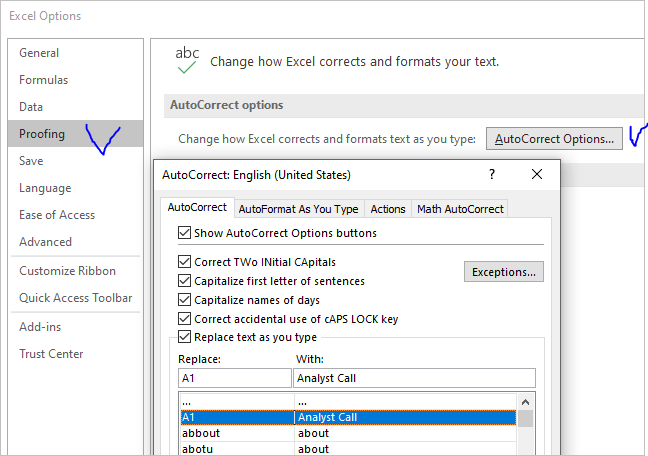Switch to AutoFormat As You Type tab
This screenshot has width=648, height=456.
point(298,209)
